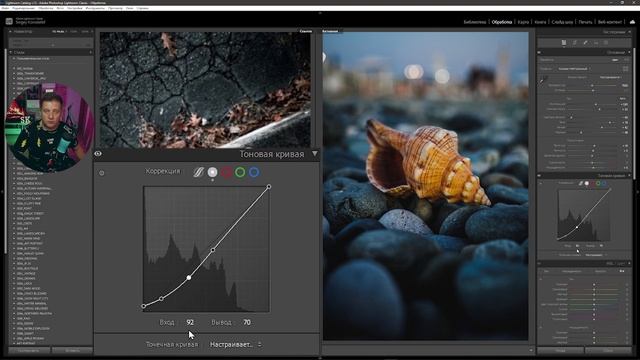Open the cloud sync status icon

coord(632,22)
